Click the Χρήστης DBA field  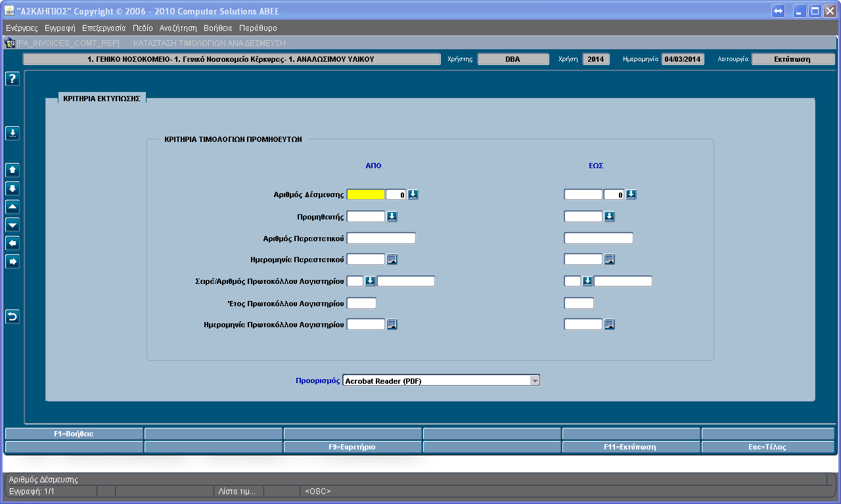click(513, 59)
